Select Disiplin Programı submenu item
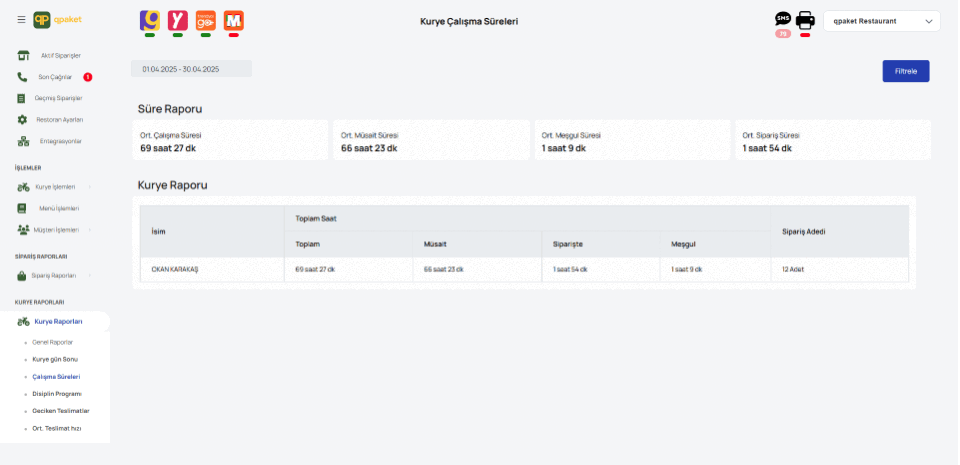Screen dimensions: 960x465 [56, 394]
